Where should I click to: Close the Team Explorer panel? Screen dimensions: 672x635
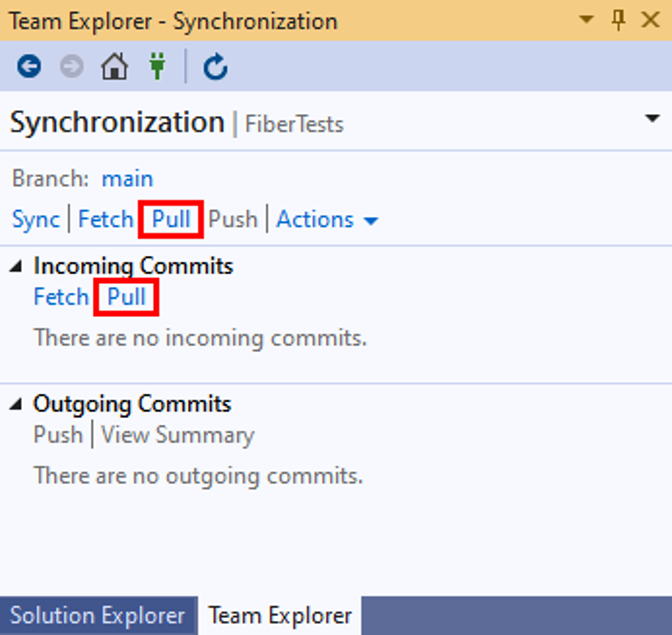coord(650,20)
